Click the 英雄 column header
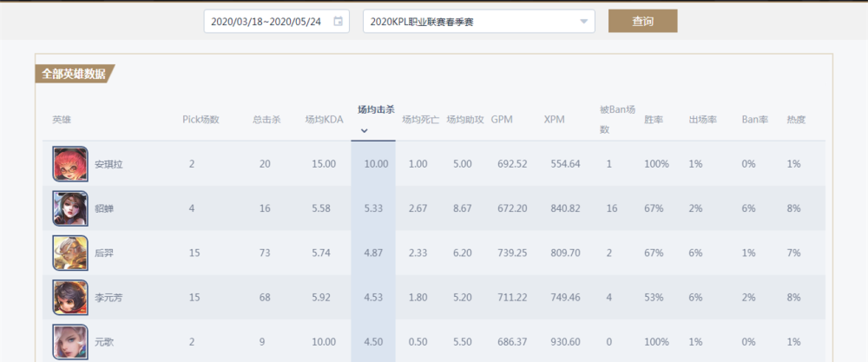 click(62, 120)
